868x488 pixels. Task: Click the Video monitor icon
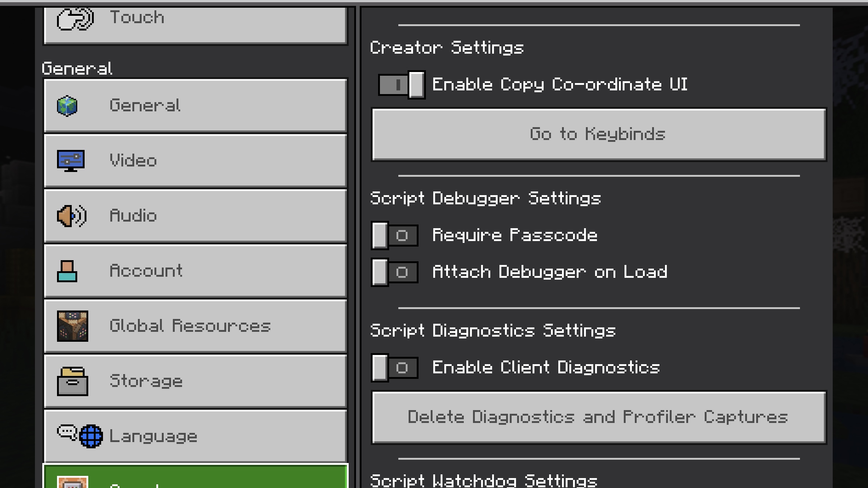pos(71,161)
